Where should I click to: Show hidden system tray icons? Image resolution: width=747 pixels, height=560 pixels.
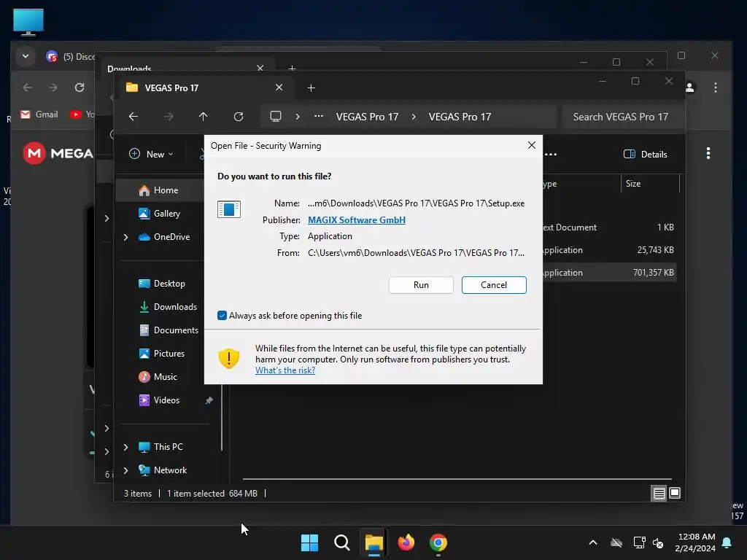coord(592,542)
